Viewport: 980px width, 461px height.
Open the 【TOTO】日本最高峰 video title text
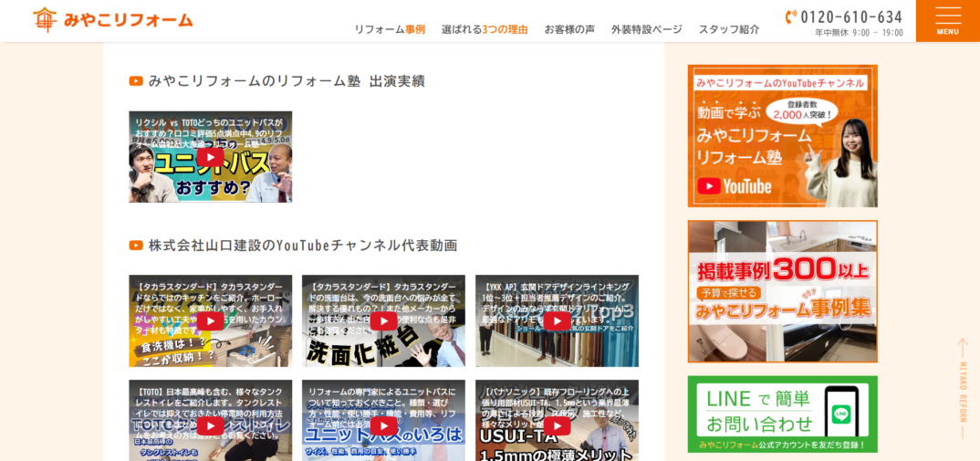coord(210,413)
